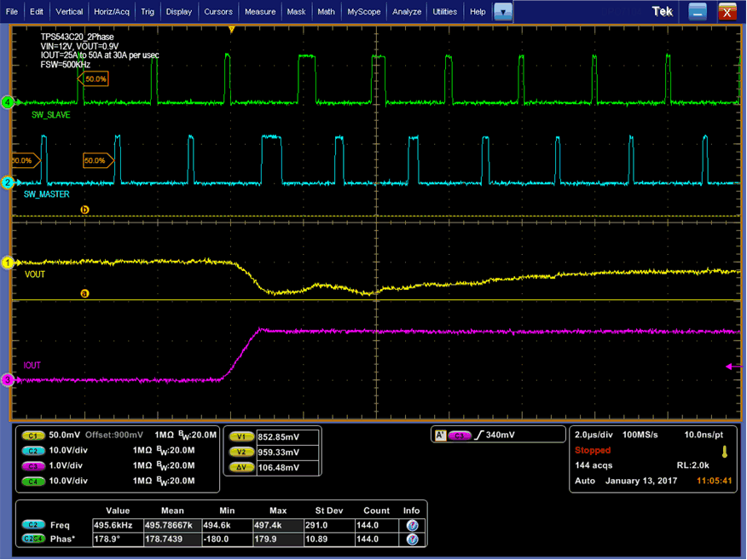
Task: Open the Horiz/Acq menu
Action: coord(110,12)
